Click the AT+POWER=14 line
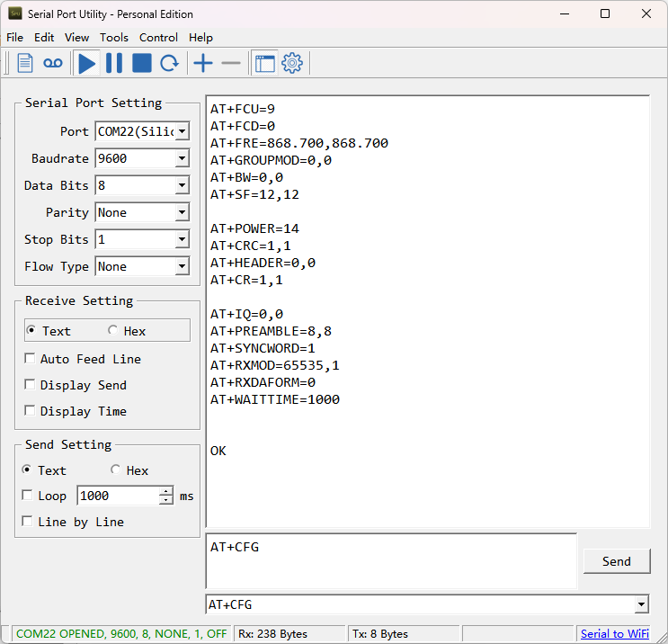 254,228
